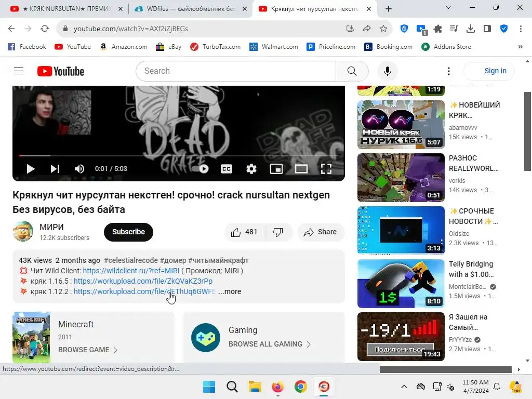The height and width of the screenshot is (399, 532).
Task: Open notifications bell in taskbar
Action: (x=497, y=387)
